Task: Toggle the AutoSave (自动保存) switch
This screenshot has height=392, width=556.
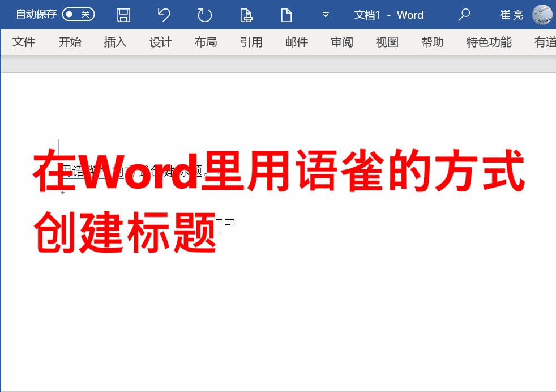Action: click(x=78, y=14)
